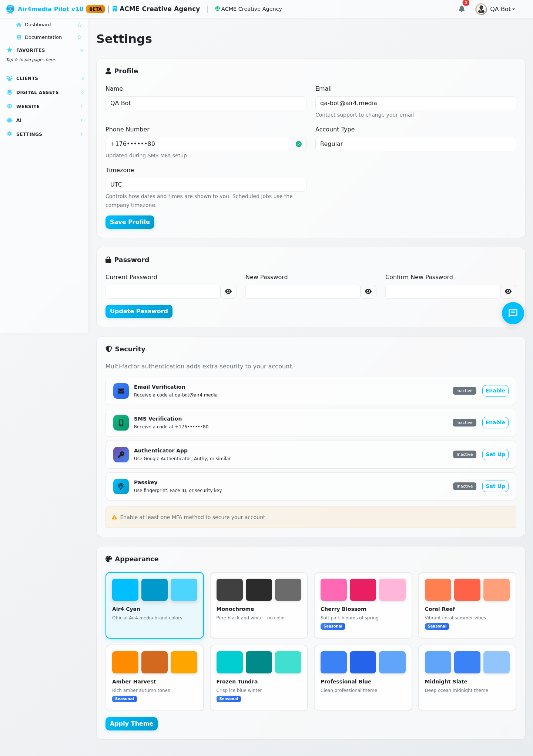Expand the AI menu
The image size is (533, 756).
pyautogui.click(x=81, y=120)
